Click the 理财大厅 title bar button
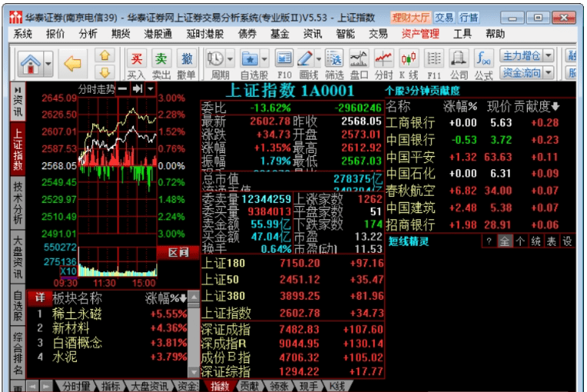 411,18
